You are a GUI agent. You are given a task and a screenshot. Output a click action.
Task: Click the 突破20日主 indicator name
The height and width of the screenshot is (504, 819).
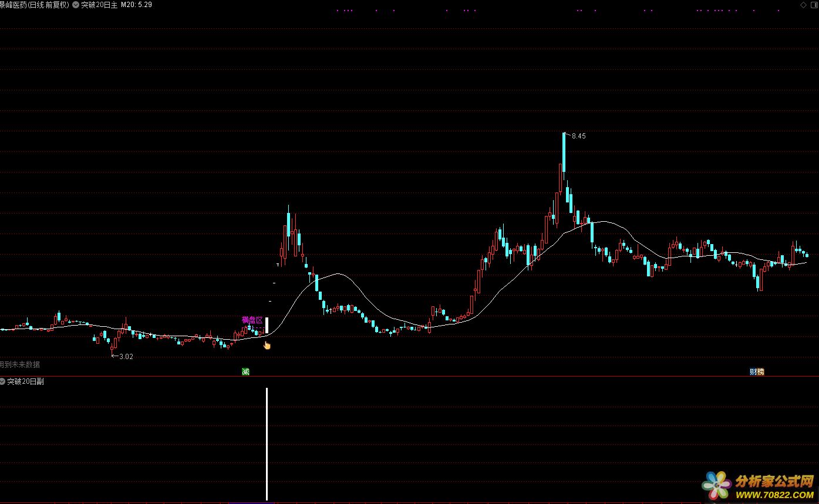(x=99, y=5)
